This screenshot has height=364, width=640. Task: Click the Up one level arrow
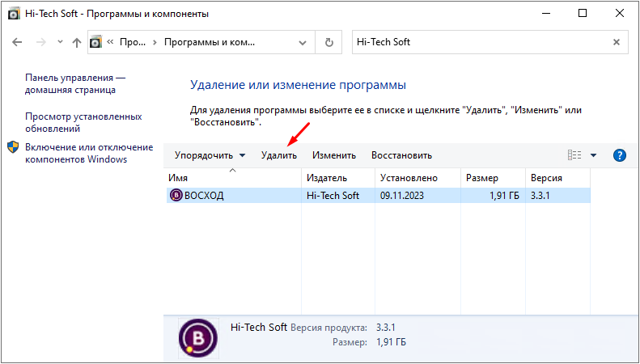77,42
